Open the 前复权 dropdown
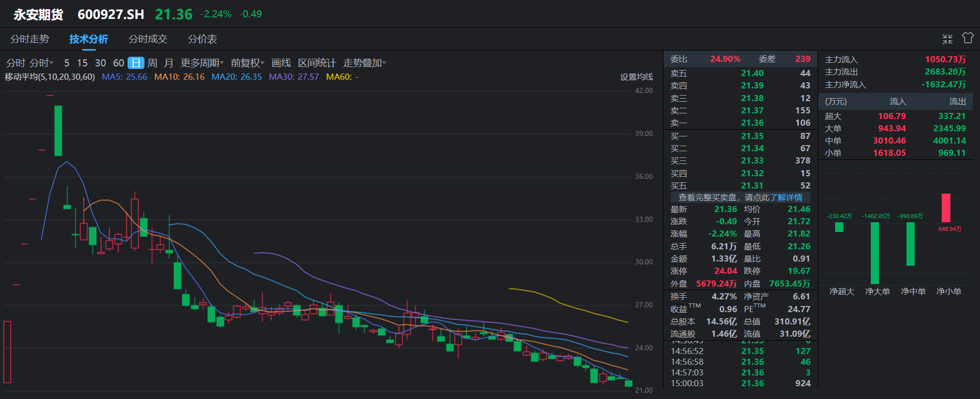 tap(248, 63)
